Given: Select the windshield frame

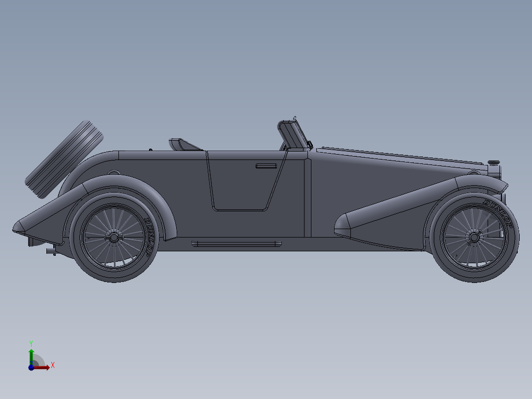Looking at the screenshot, I should point(294,135).
